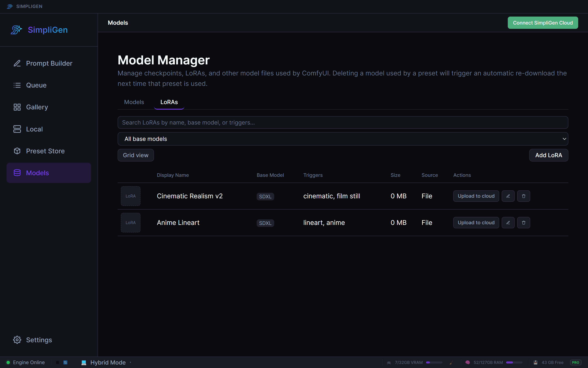Click the Anime Lineart LoRA thumbnail
This screenshot has width=588, height=368.
pos(131,222)
